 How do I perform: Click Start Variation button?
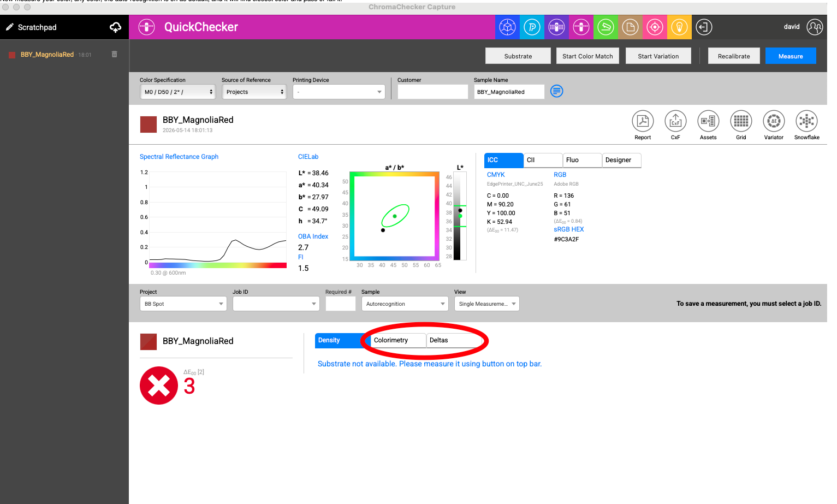(658, 56)
